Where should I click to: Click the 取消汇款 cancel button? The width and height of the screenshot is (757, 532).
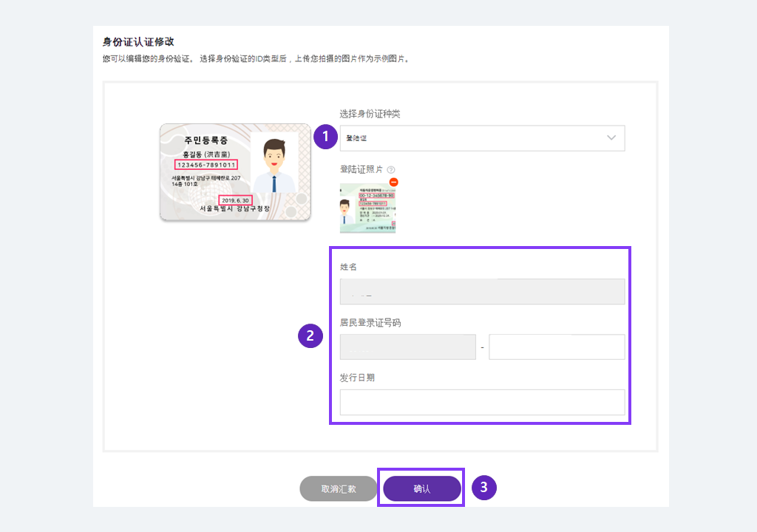click(x=339, y=488)
